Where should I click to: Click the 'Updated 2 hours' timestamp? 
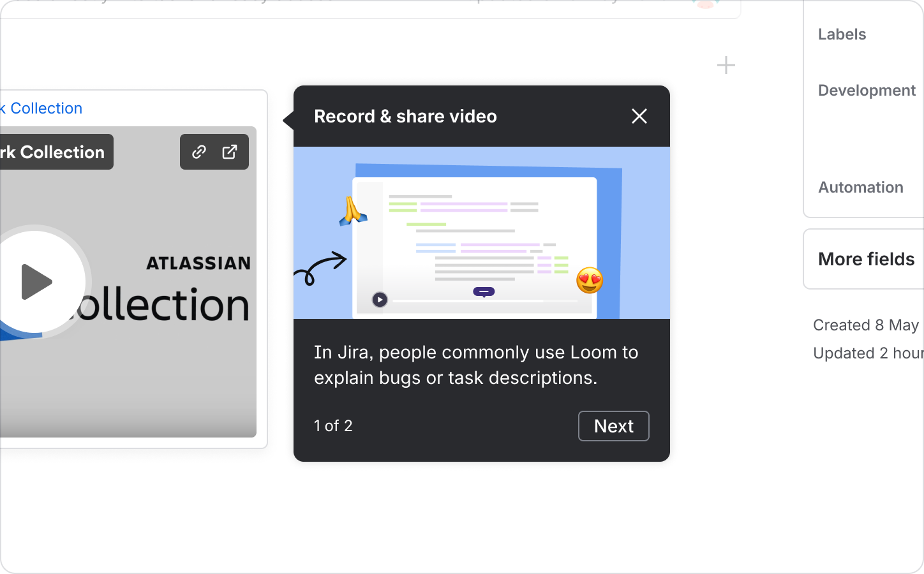868,353
